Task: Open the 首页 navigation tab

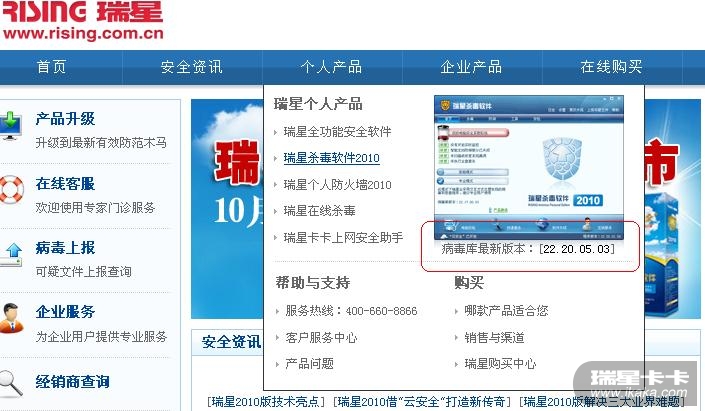Action: [x=51, y=67]
